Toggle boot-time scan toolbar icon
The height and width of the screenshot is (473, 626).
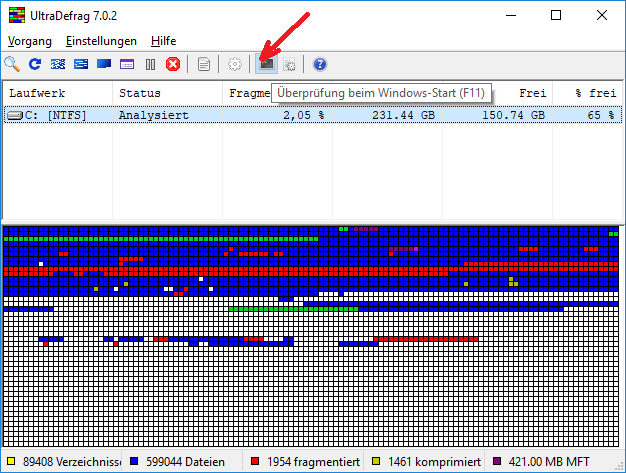tap(267, 64)
